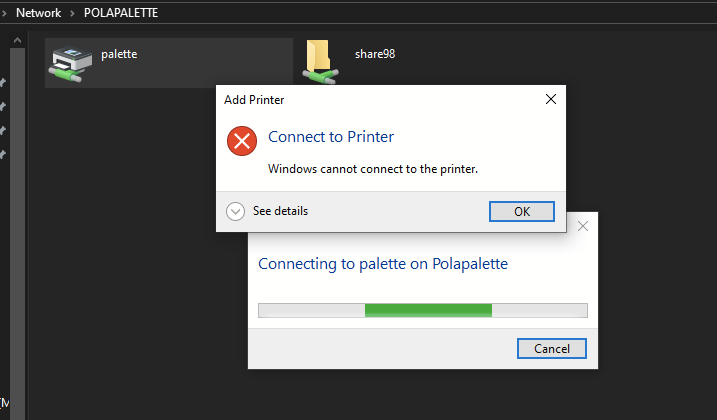Click navigation pane scroll up arrow
The height and width of the screenshot is (420, 717).
click(17, 40)
